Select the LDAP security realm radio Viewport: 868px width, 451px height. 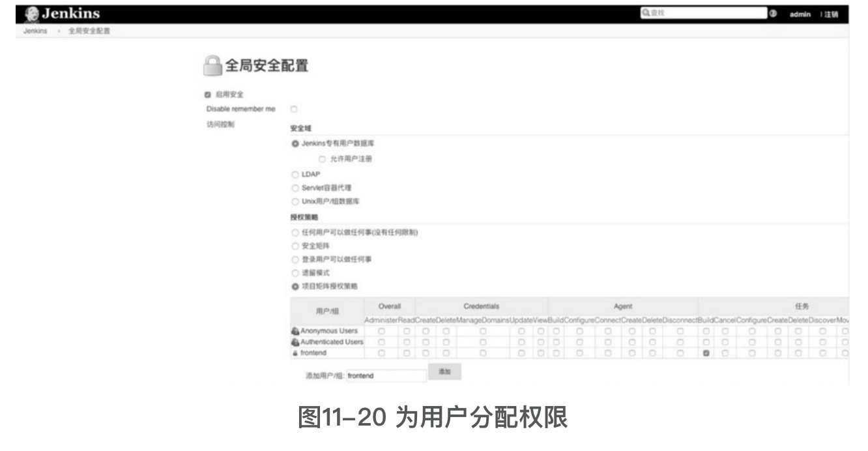point(295,174)
